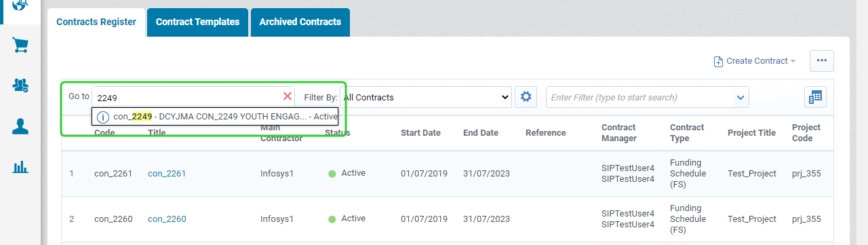Clear the Go to search with red X
The image size is (868, 245).
(288, 96)
